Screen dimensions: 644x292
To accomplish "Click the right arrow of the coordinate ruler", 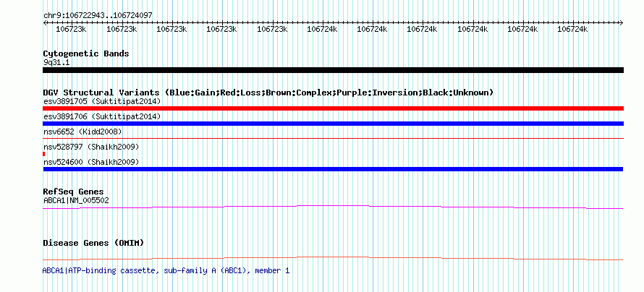I will [621, 23].
